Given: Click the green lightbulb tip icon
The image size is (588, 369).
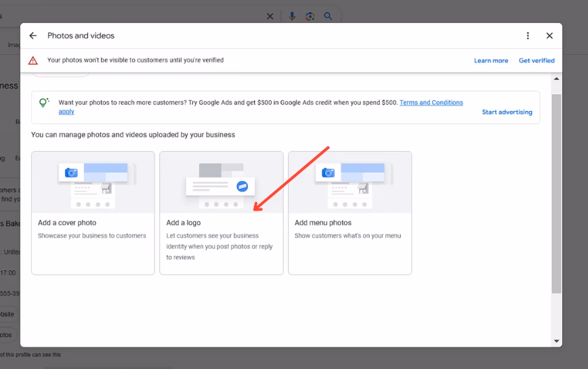Looking at the screenshot, I should (x=44, y=102).
